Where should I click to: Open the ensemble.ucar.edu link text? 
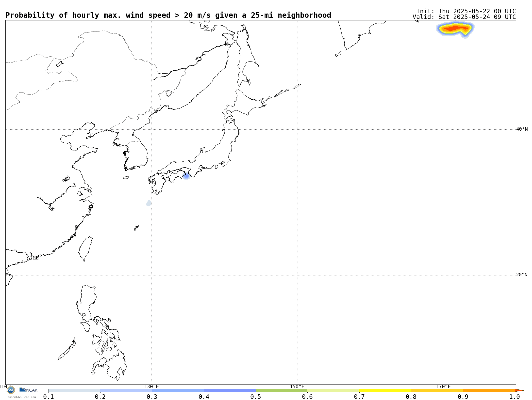22,397
